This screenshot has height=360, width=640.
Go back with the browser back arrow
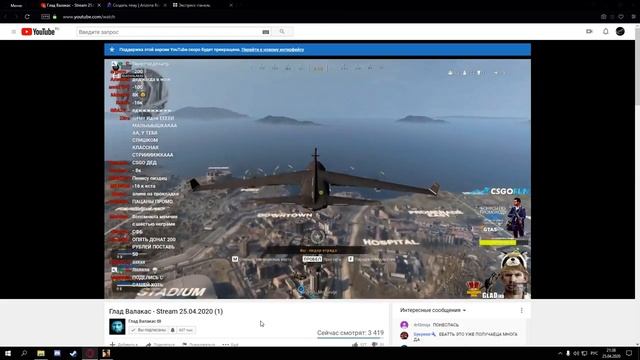[6, 17]
